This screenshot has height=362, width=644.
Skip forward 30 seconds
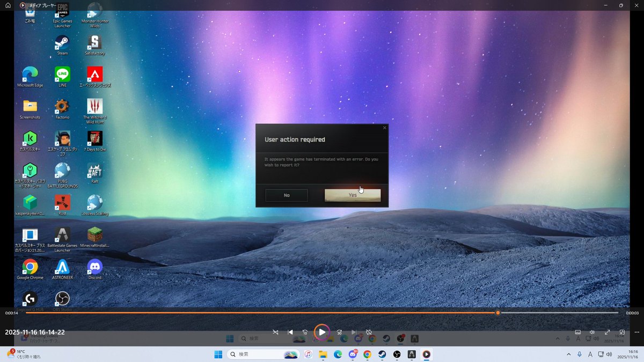click(339, 332)
